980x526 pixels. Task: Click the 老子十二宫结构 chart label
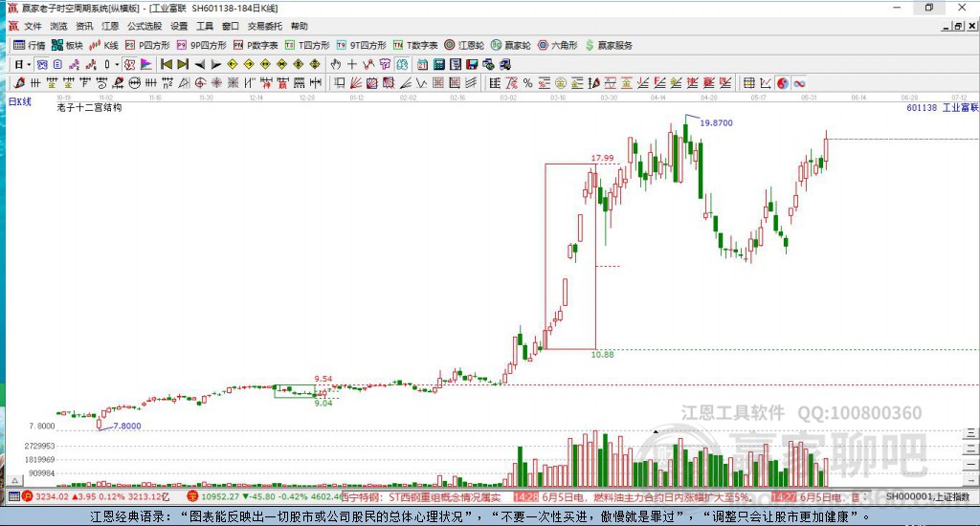click(89, 107)
